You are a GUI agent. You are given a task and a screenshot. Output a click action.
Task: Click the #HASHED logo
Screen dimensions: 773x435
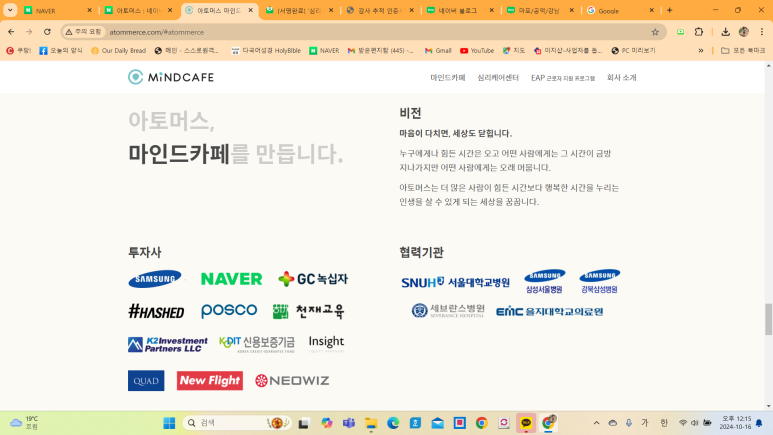(x=156, y=311)
